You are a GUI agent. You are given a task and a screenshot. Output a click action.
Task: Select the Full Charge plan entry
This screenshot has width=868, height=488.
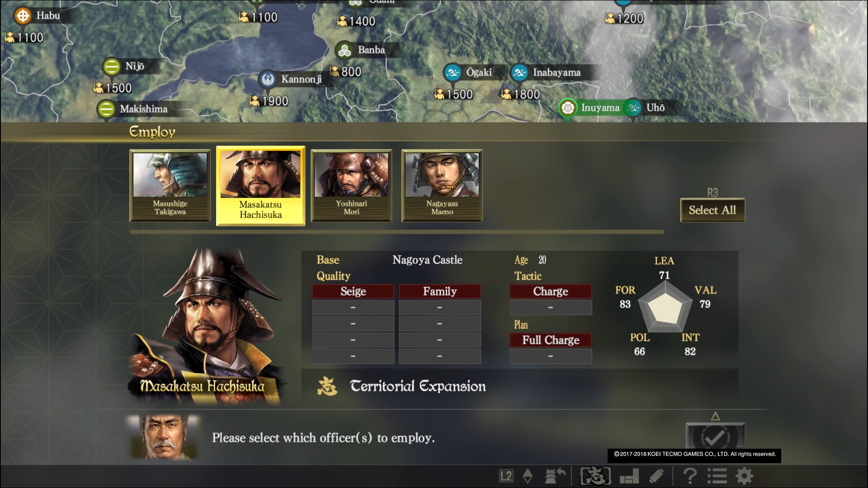[551, 340]
